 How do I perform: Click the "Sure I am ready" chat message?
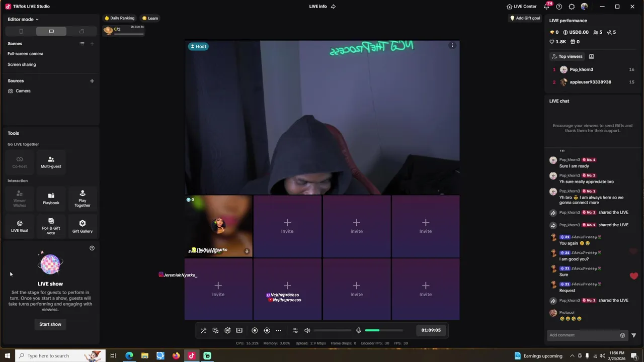(574, 166)
